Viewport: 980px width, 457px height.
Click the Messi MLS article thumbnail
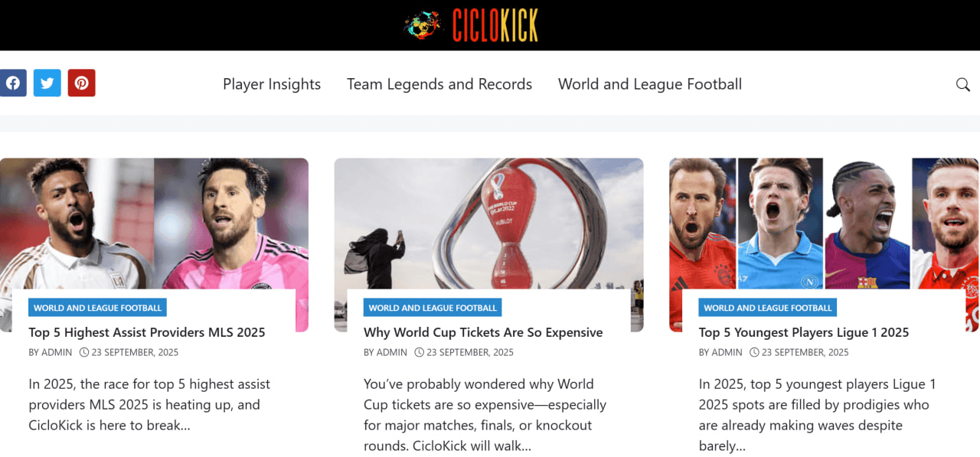point(154,224)
